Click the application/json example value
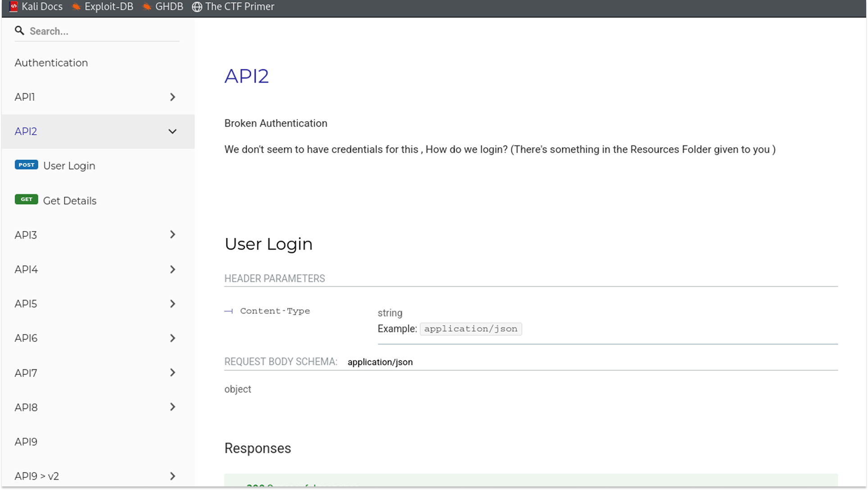 (x=471, y=329)
